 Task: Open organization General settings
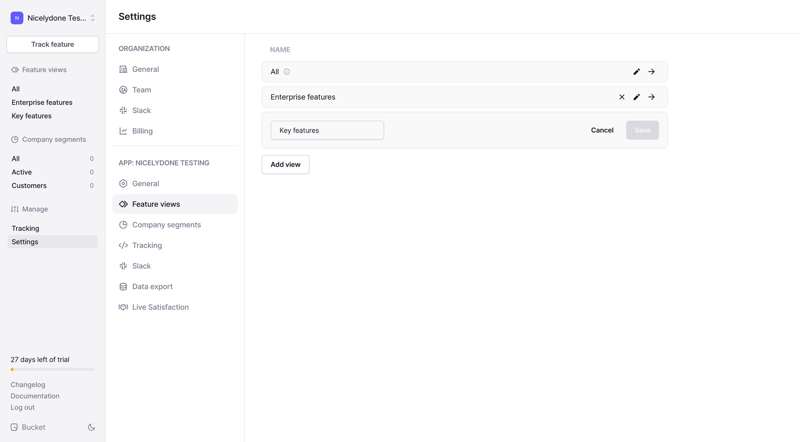(x=174, y=69)
